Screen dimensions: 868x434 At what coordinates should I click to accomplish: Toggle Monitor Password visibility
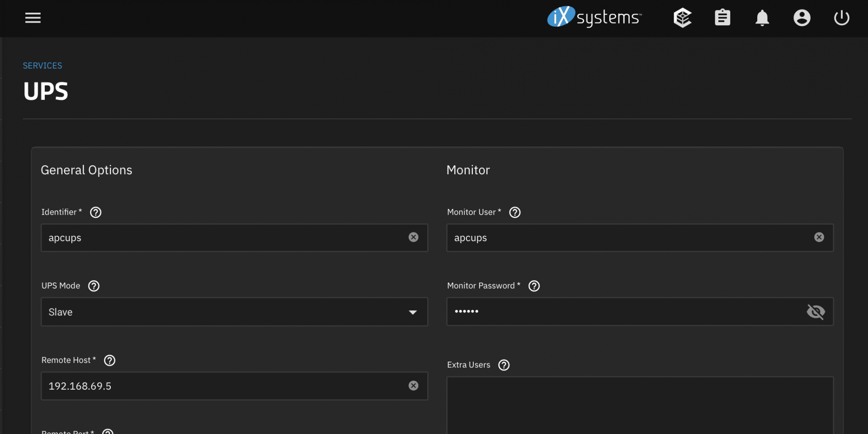point(816,312)
